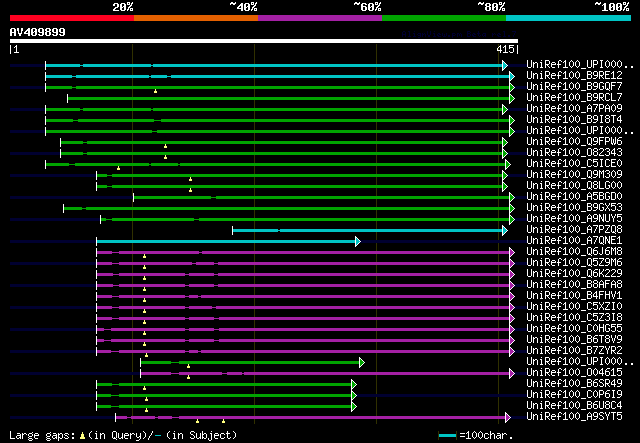640x443 pixels.
Task: Open the UniRef100_C0P6I9 entry
Action: [573, 395]
